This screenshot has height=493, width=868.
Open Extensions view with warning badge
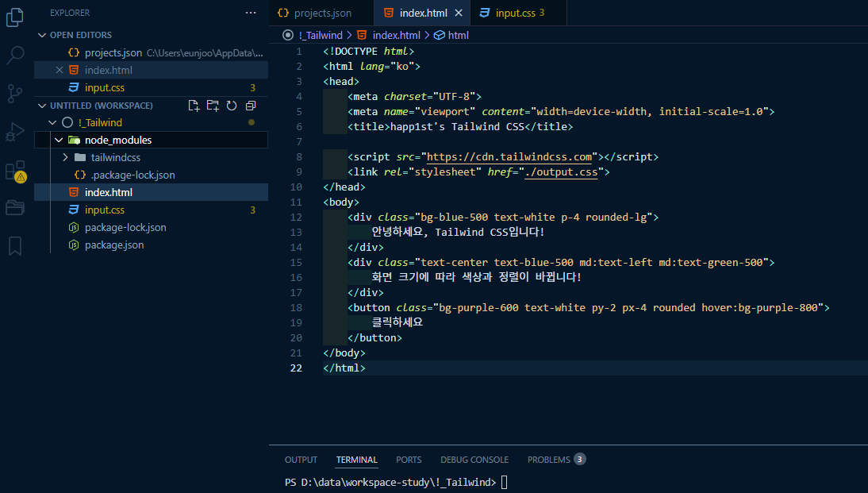click(15, 171)
